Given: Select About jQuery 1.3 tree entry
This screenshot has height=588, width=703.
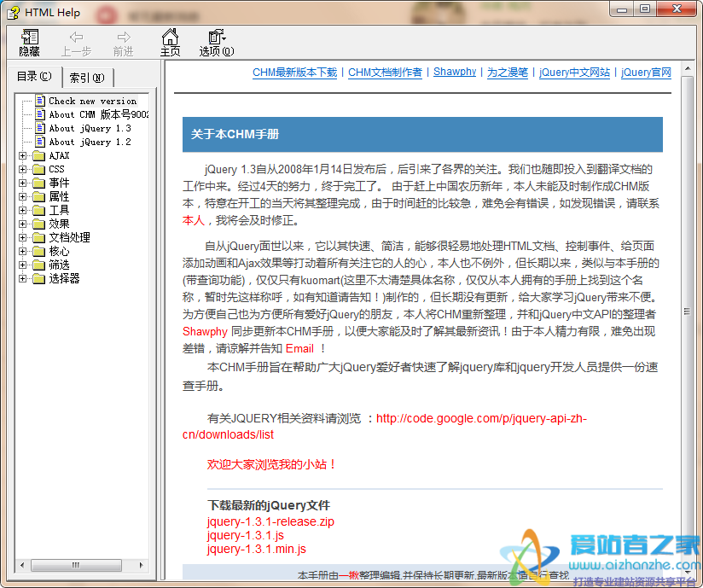Looking at the screenshot, I should [x=90, y=128].
